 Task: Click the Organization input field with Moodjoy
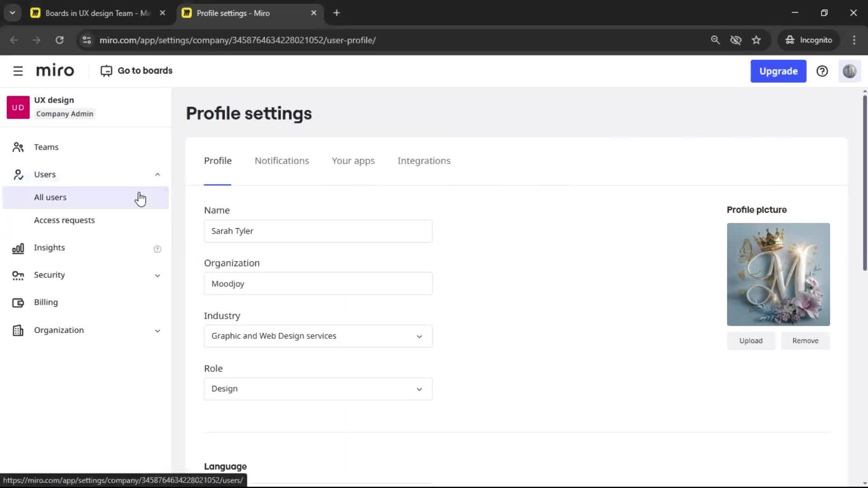click(318, 284)
